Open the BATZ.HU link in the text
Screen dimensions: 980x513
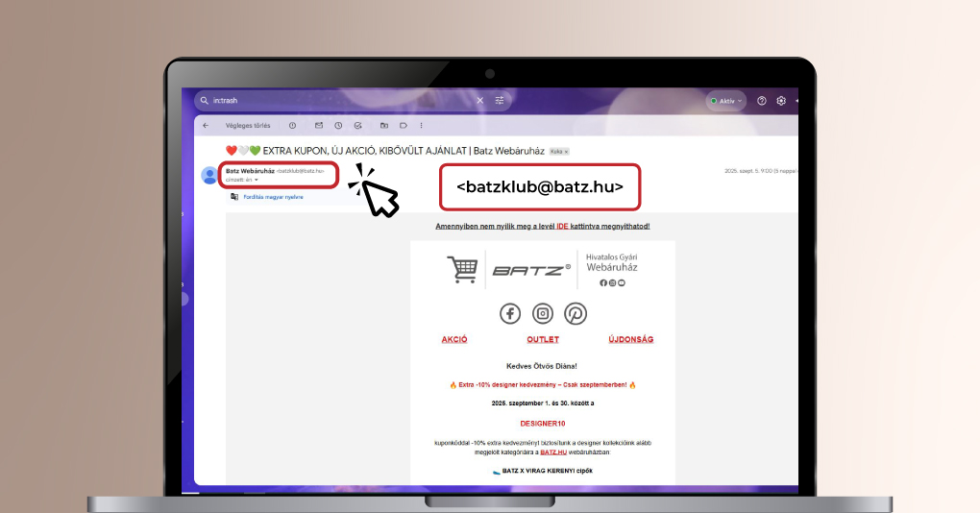click(553, 452)
